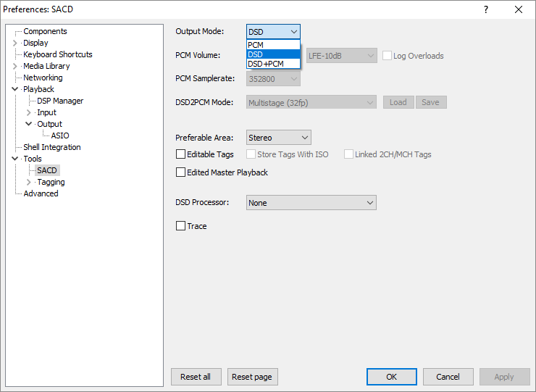Choose PCM from Output Mode list
Screen dimensions: 536x392
tap(272, 45)
